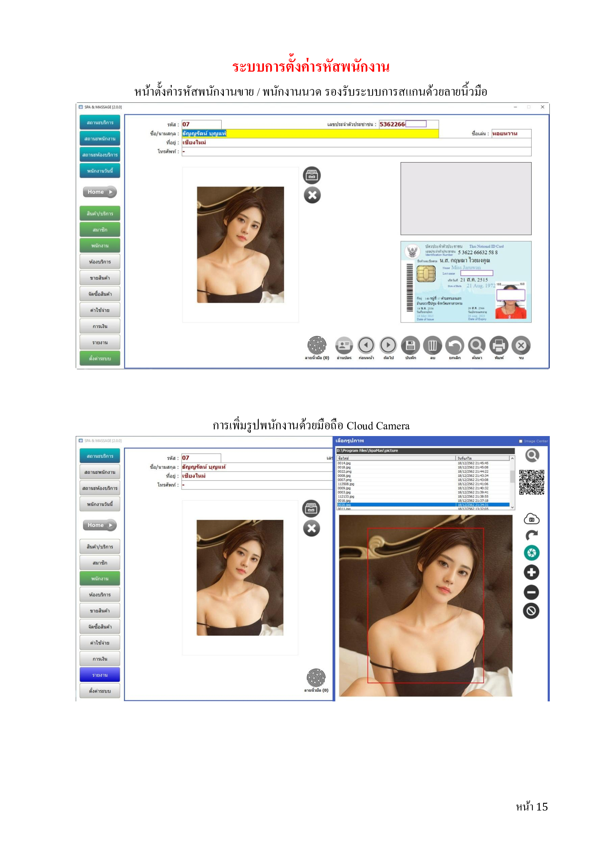
Task: Click the green camera shutter icon
Action: pyautogui.click(x=531, y=553)
